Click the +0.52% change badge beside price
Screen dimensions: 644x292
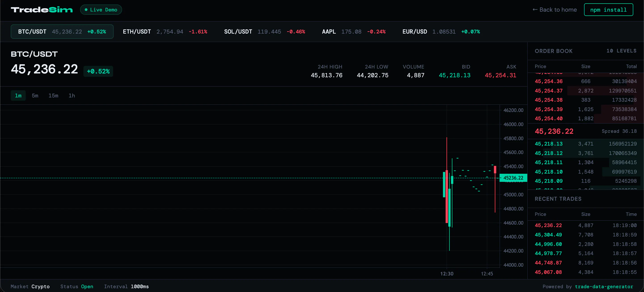click(x=98, y=71)
